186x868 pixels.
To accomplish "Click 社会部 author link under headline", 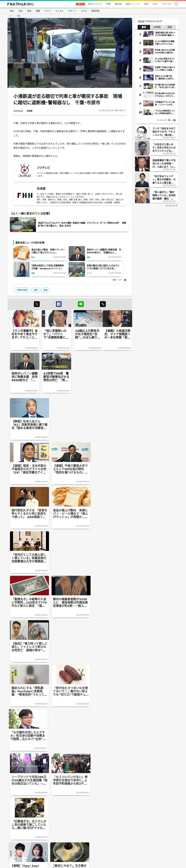I will tap(30, 111).
